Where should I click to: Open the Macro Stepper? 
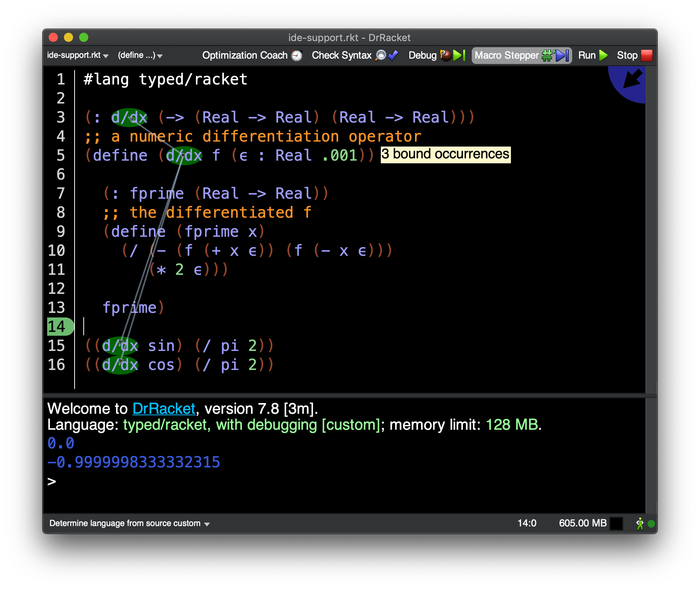pyautogui.click(x=522, y=55)
